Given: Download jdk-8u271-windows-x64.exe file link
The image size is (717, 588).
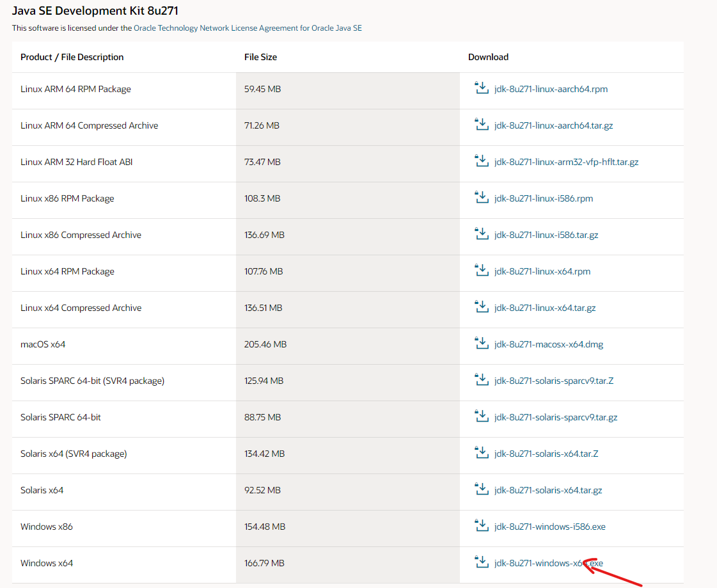Looking at the screenshot, I should click(548, 563).
